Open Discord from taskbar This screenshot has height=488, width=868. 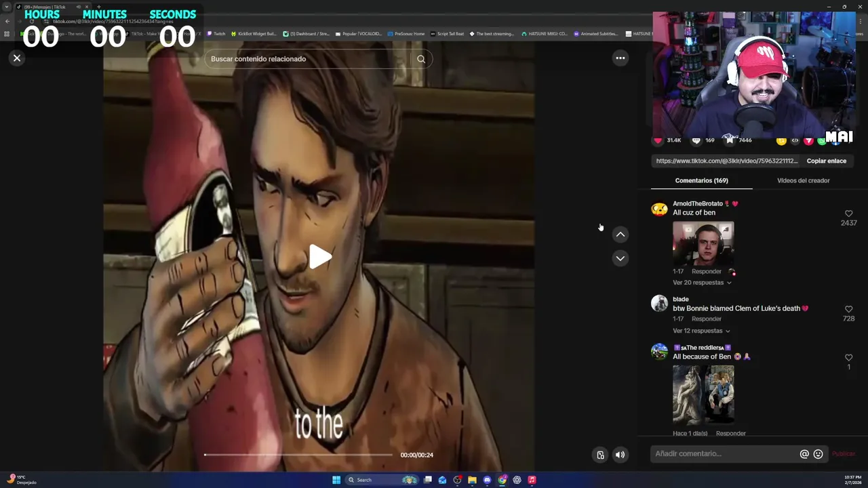click(x=487, y=480)
